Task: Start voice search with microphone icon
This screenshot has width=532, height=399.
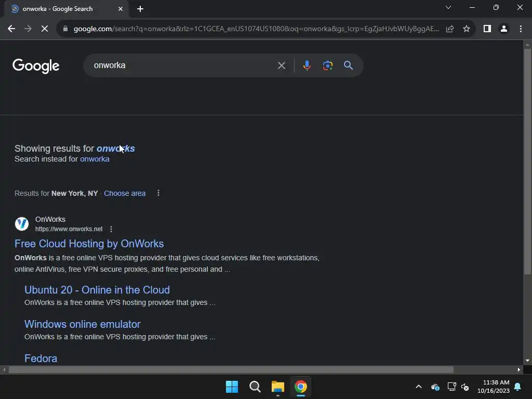Action: tap(307, 65)
